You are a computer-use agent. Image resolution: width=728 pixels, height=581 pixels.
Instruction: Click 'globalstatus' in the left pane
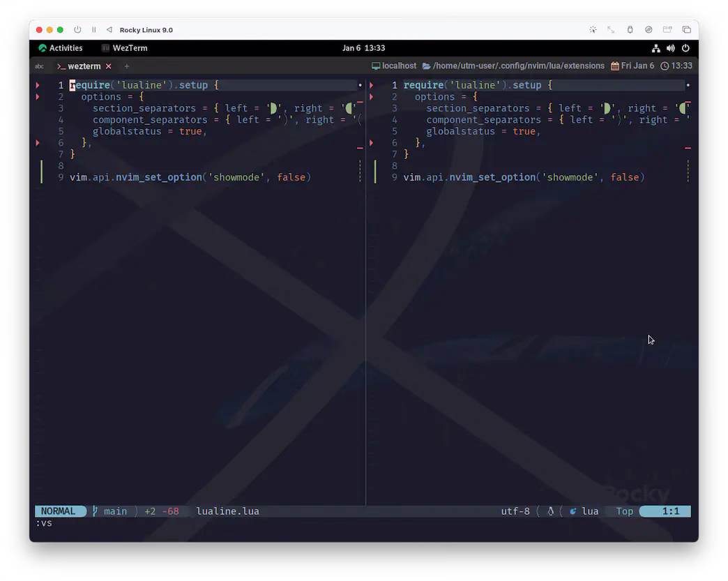coord(127,131)
